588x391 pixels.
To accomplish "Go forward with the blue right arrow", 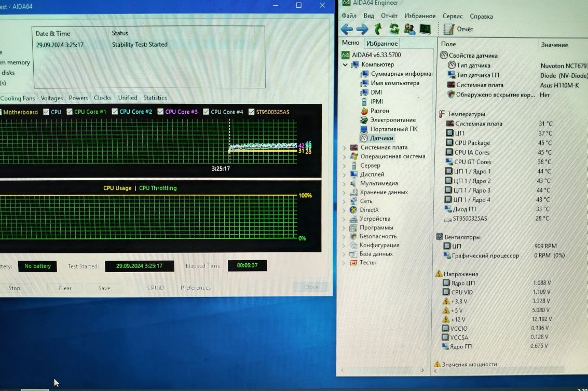I will pyautogui.click(x=362, y=29).
